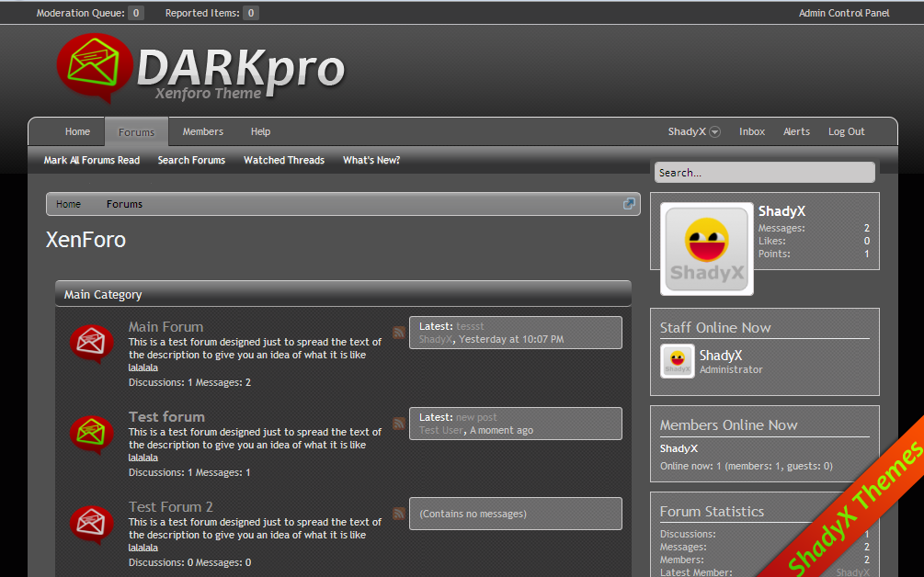Click the 'Yesterday at 10:07 PM' timestamp
The height and width of the screenshot is (577, 924).
511,339
